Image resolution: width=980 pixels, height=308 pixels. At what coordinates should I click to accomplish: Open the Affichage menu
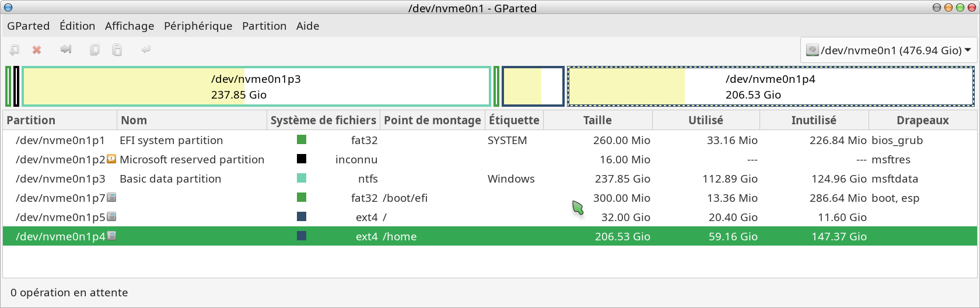129,26
